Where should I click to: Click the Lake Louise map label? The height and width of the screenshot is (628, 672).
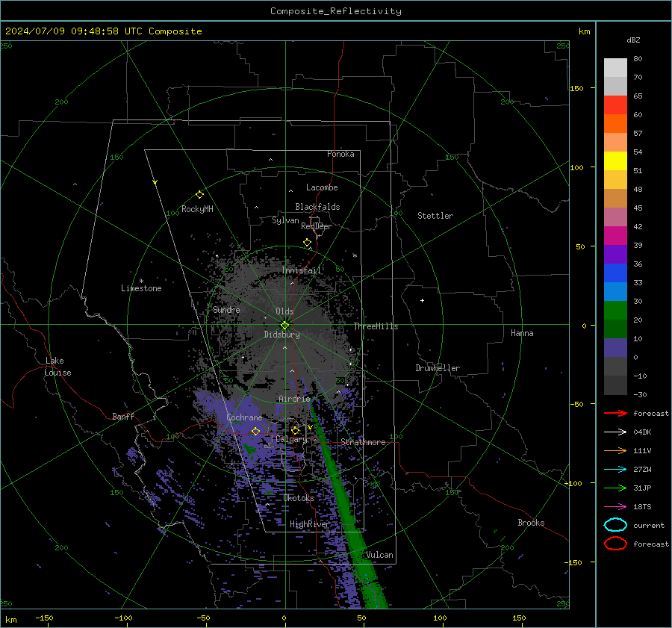(57, 367)
